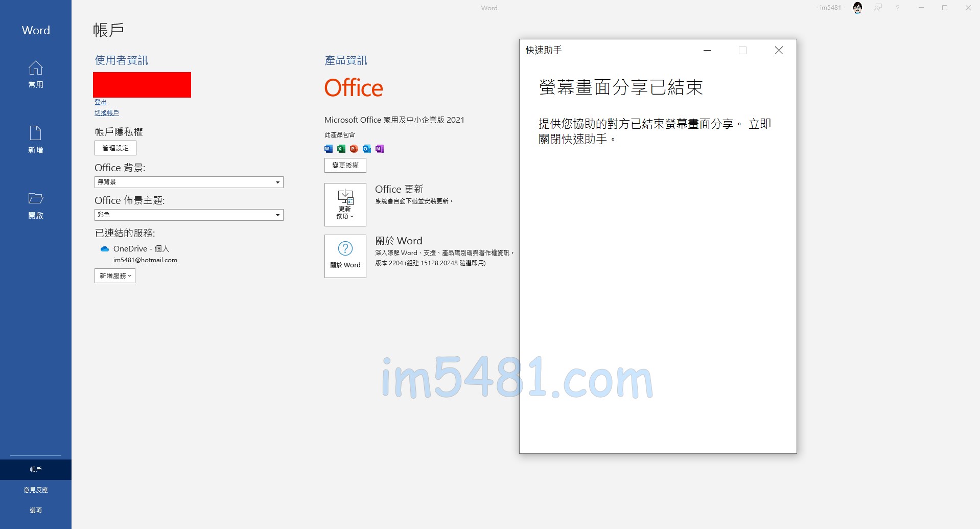The image size is (980, 529).
Task: Click the About Word question mark icon
Action: 345,249
